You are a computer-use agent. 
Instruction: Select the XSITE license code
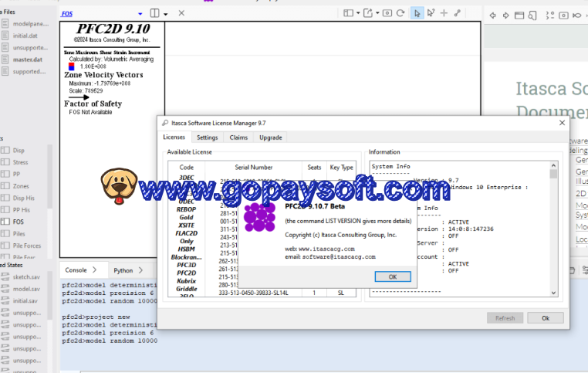[x=187, y=225]
